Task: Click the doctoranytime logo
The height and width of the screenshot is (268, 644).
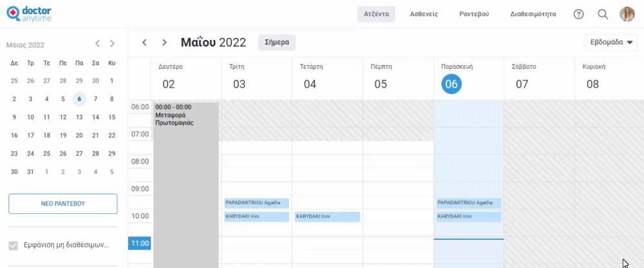Action: coord(29,14)
